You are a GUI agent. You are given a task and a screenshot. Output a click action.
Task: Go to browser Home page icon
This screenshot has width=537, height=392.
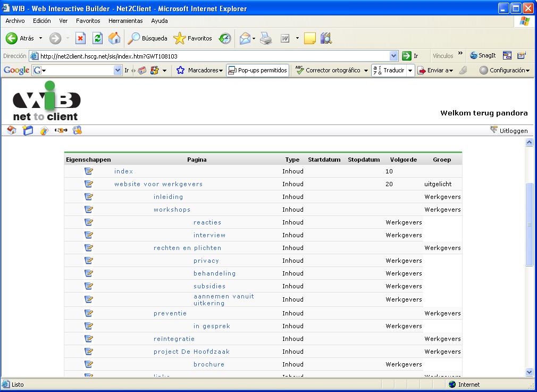[x=114, y=38]
